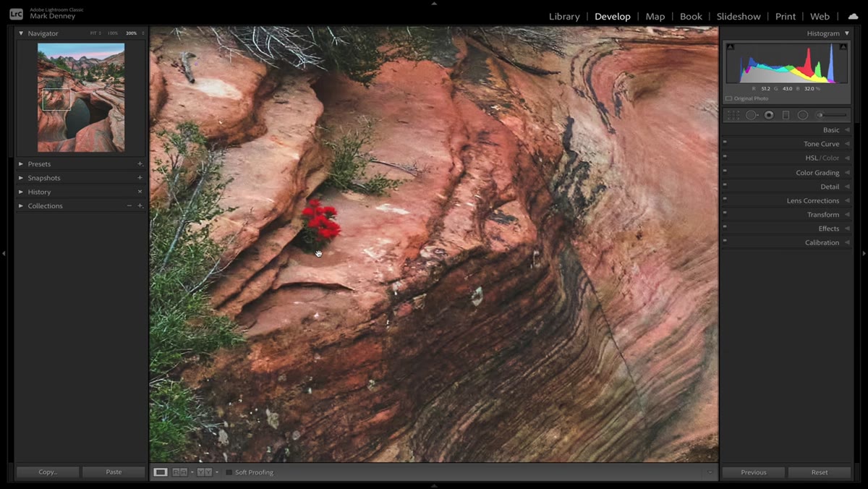The height and width of the screenshot is (489, 868).
Task: Hide the top module bar via arrow
Action: pyautogui.click(x=434, y=3)
